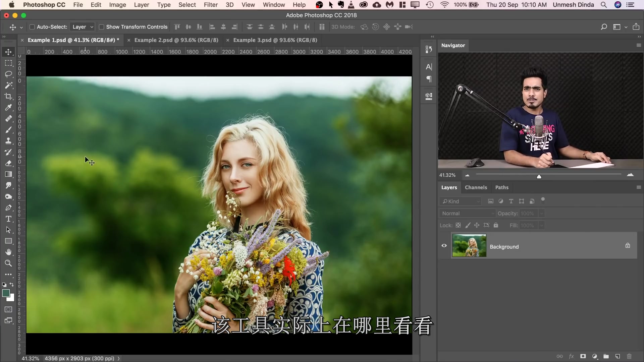
Task: Open the blend mode dropdown showing Normal
Action: click(x=467, y=213)
